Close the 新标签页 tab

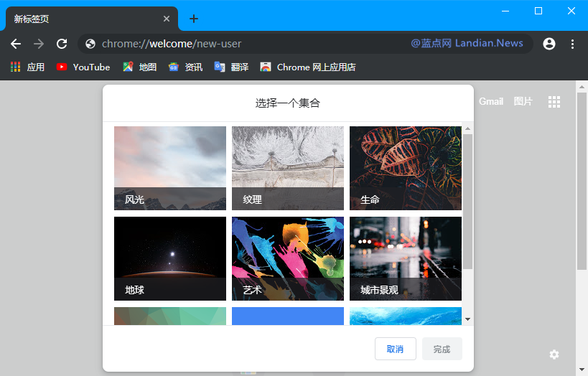(167, 19)
